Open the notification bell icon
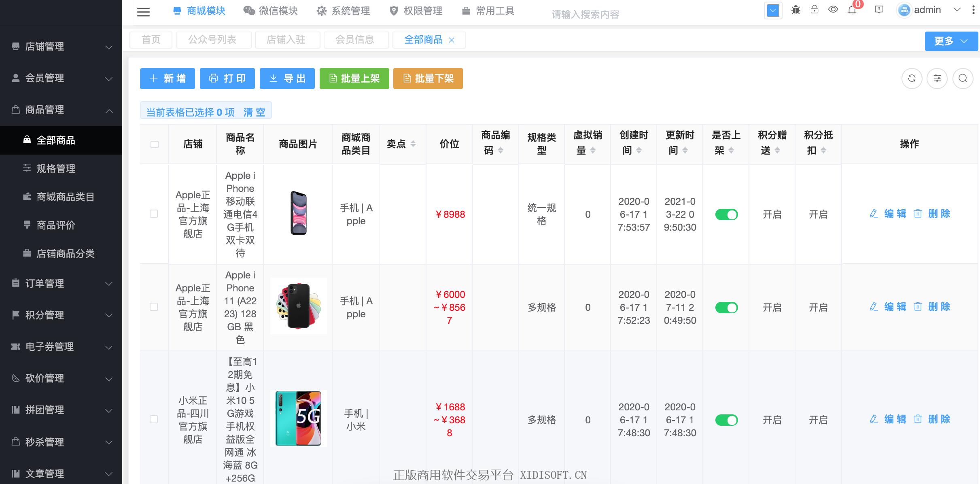Viewport: 980px width, 484px height. coord(852,10)
